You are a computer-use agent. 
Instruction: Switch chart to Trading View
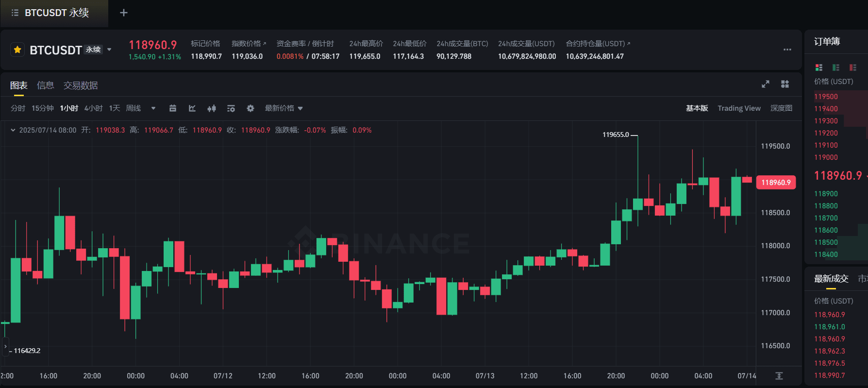pos(739,108)
